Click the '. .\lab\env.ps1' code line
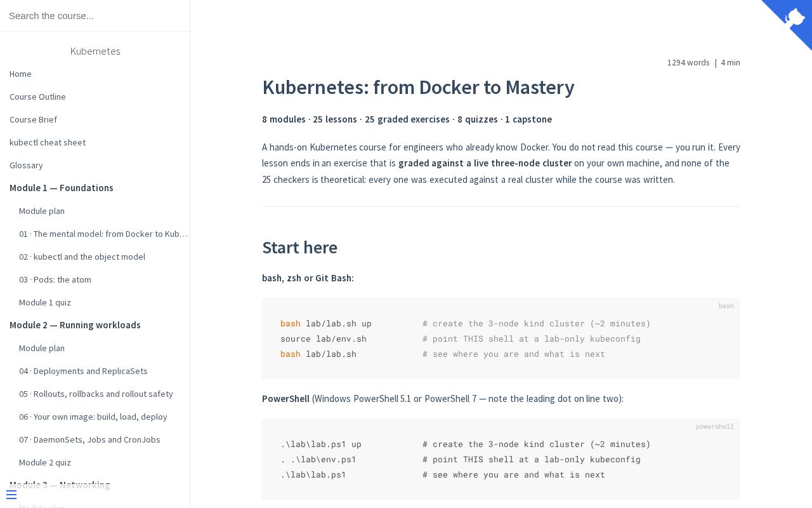The width and height of the screenshot is (812, 508). 318,459
